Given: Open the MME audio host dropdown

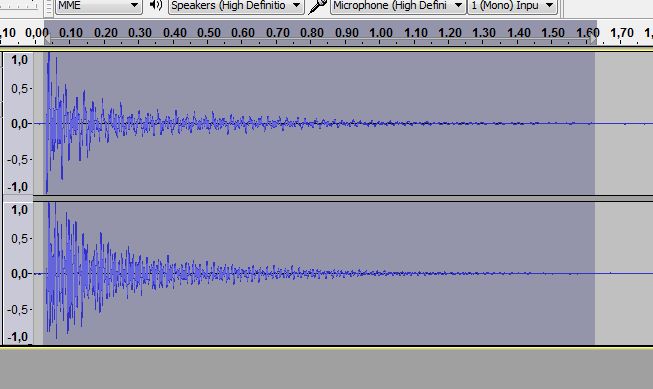Looking at the screenshot, I should 99,6.
